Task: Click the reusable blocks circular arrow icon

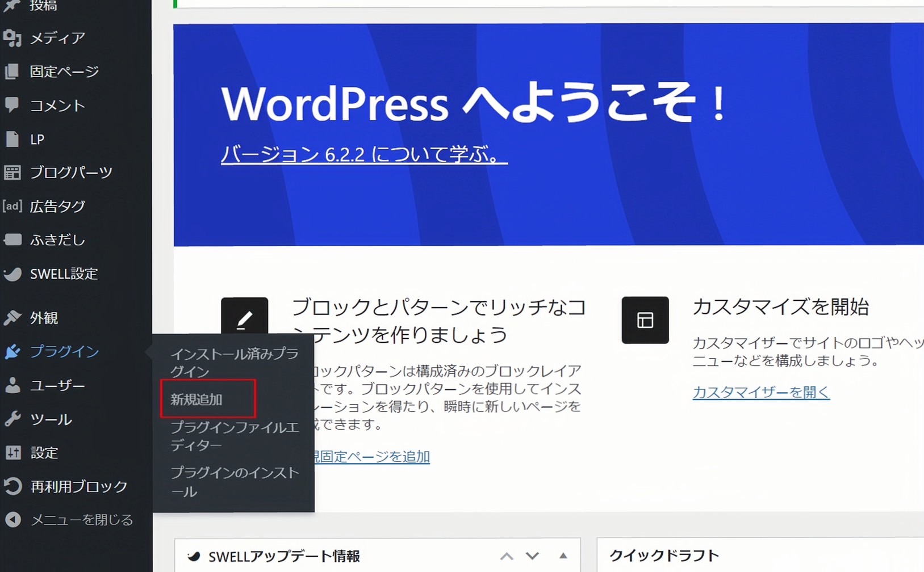Action: click(12, 486)
